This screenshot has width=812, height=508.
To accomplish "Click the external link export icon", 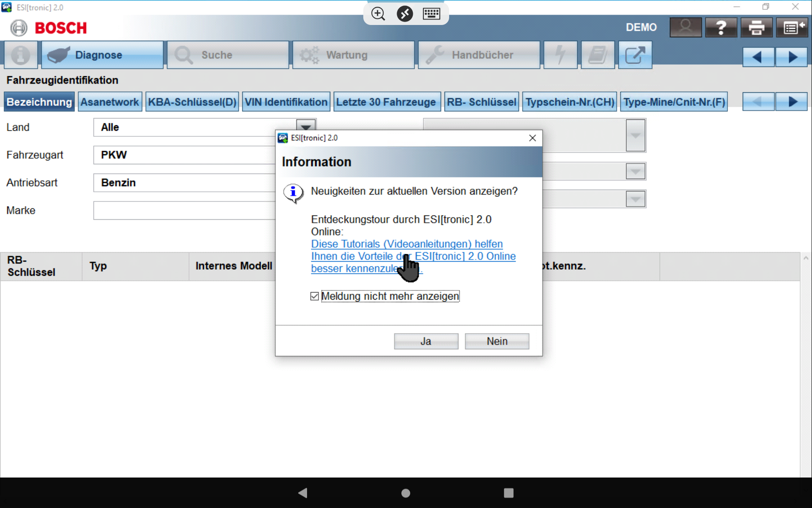I will pos(635,55).
